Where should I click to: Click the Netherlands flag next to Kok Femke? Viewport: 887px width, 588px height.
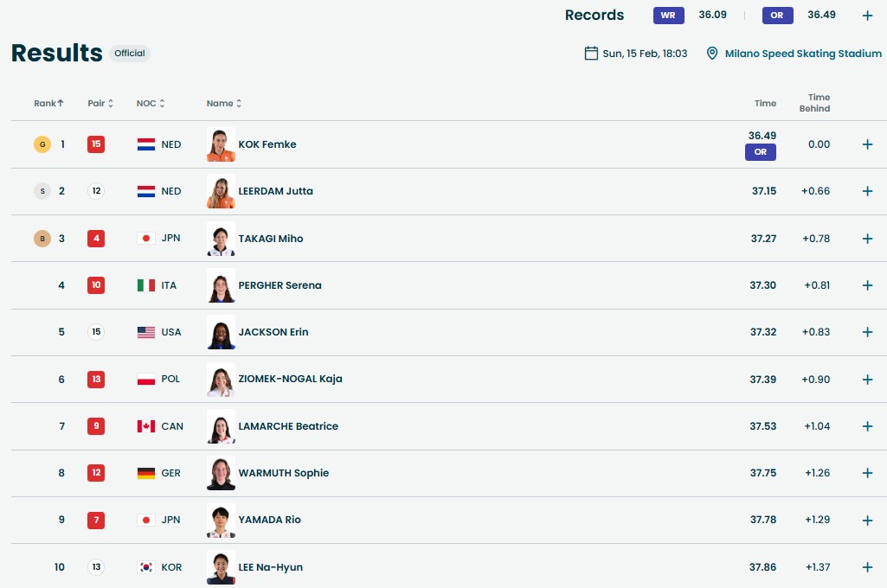145,144
